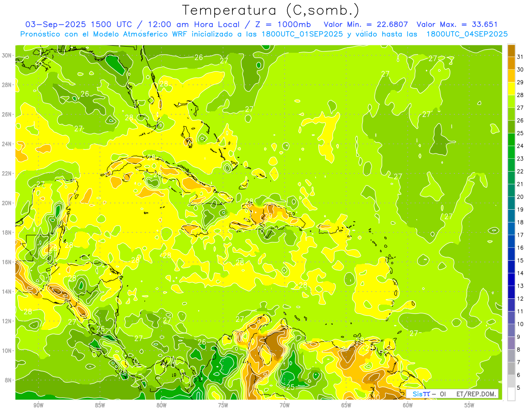Click the legend swatch between 22 and 23
This screenshot has width=532, height=411.
point(511,165)
